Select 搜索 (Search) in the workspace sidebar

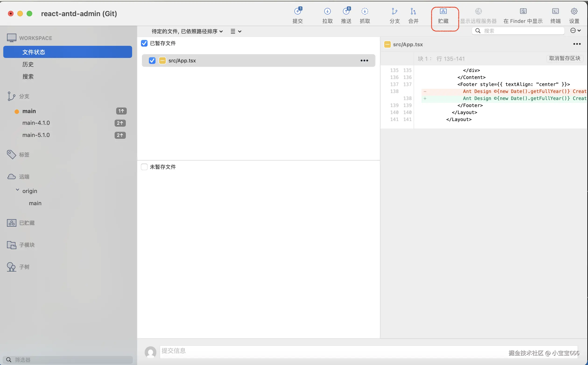[x=28, y=76]
